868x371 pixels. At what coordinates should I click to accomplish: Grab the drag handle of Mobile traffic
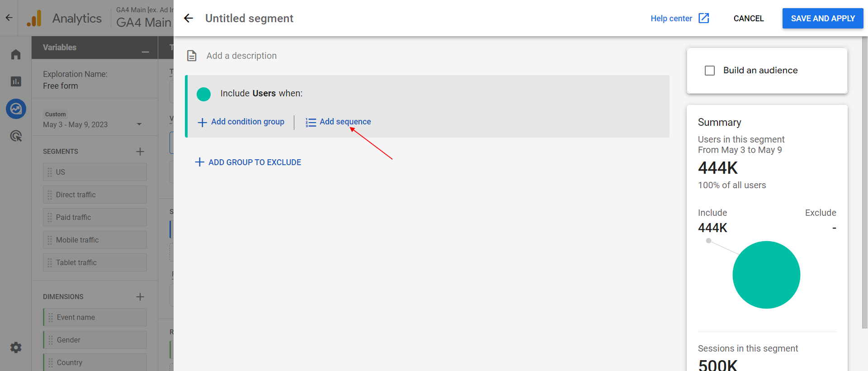tap(50, 240)
